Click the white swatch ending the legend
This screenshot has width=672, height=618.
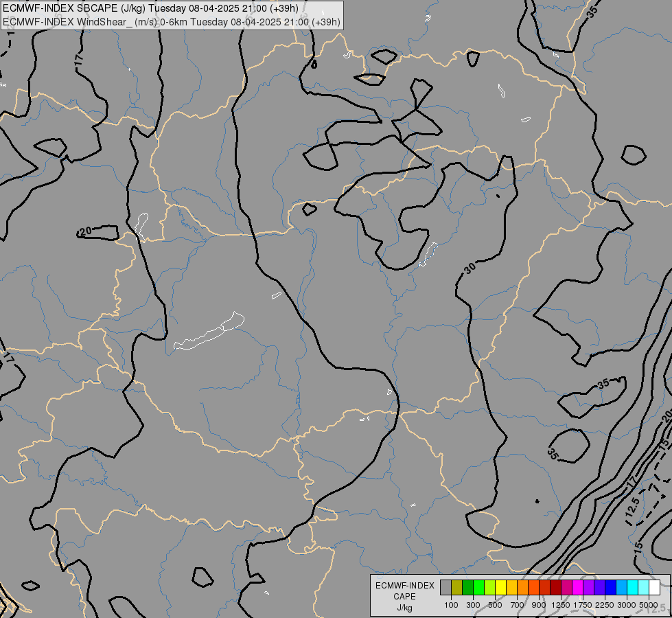[654, 587]
